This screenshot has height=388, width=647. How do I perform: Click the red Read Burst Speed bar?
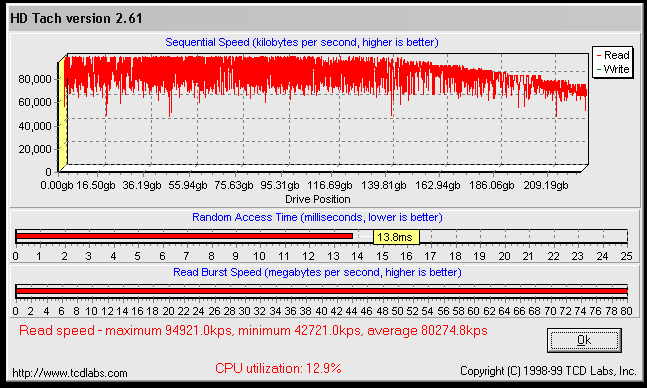[321, 291]
